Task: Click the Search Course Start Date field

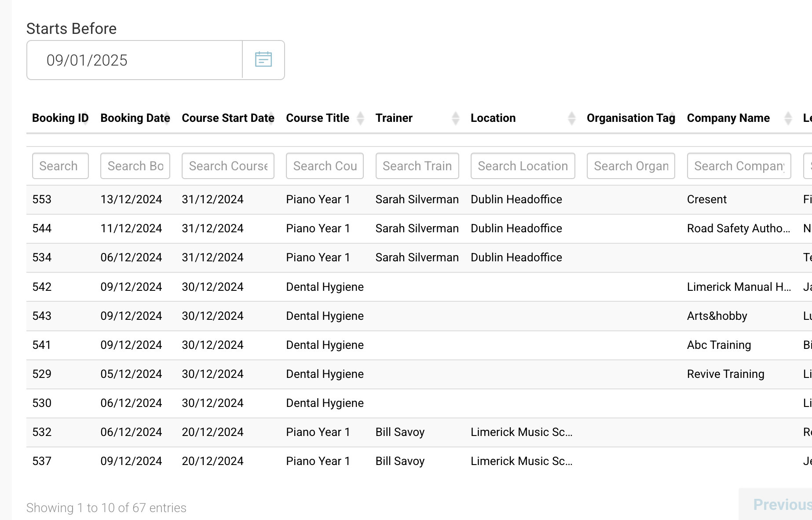Action: 228,166
